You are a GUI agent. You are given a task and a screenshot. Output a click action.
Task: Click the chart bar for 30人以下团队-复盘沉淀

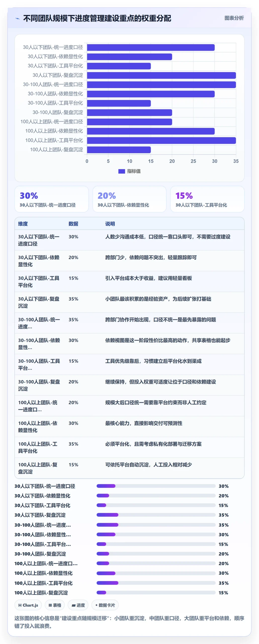(161, 75)
